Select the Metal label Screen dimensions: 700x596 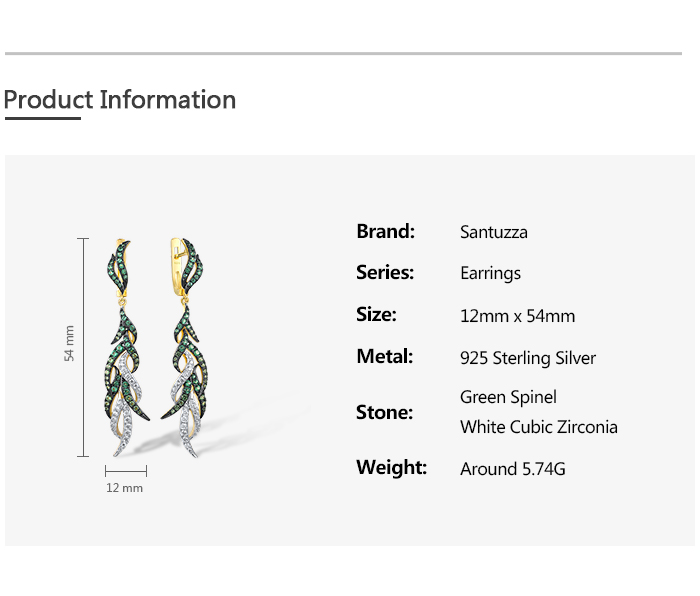pyautogui.click(x=384, y=356)
